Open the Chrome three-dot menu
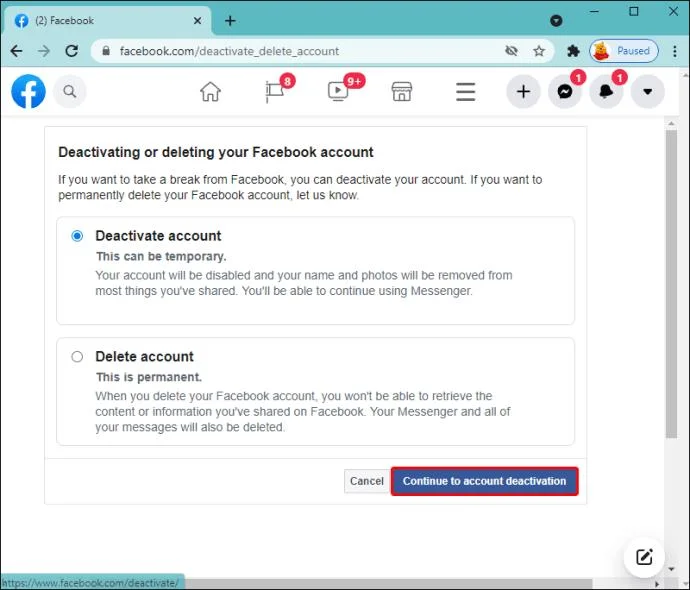This screenshot has height=590, width=690. tap(675, 51)
